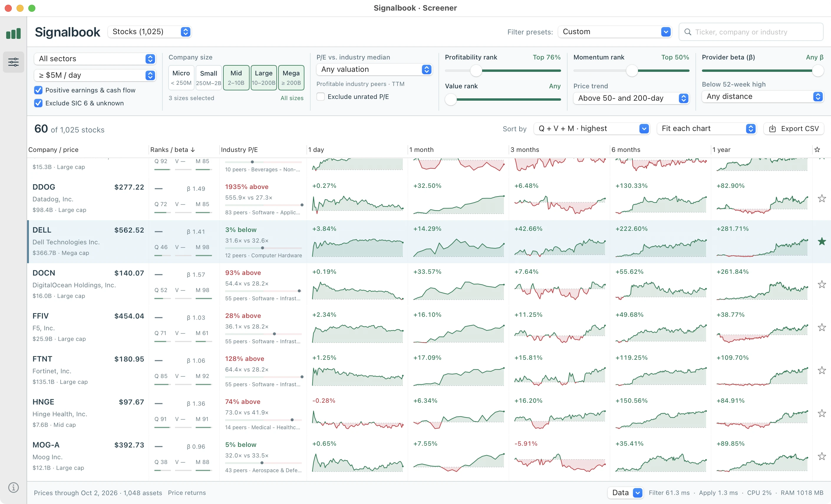
Task: Star the DOCN row
Action: (x=822, y=284)
